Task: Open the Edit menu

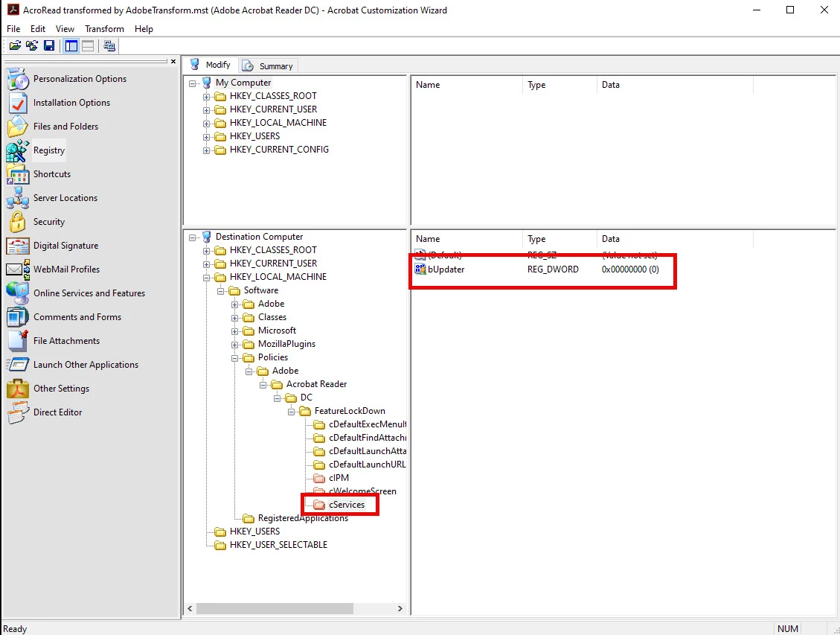Action: [x=37, y=29]
